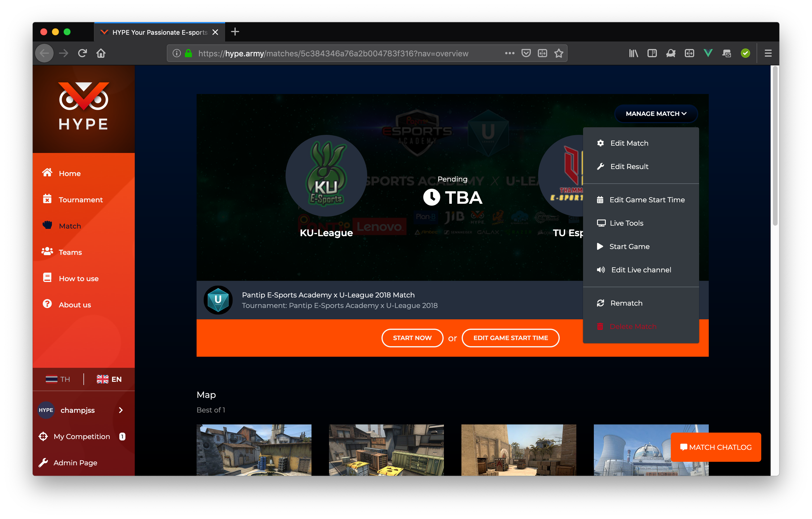The width and height of the screenshot is (812, 519).
Task: Select Edit Match from the menu
Action: (x=641, y=143)
